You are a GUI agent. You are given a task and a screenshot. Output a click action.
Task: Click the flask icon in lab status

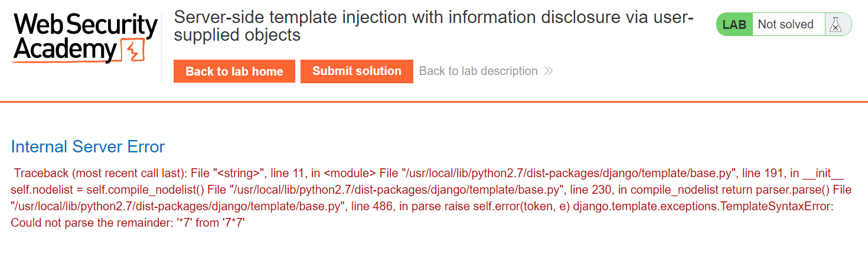835,25
